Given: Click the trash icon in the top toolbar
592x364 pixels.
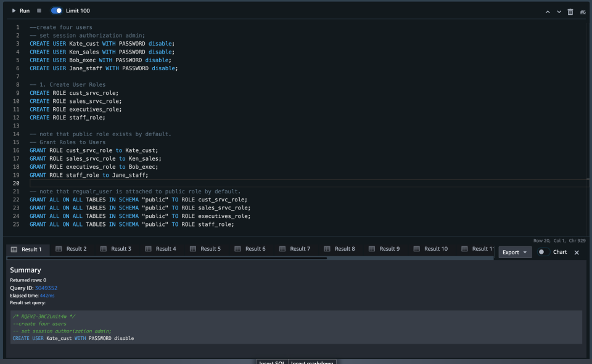Looking at the screenshot, I should pyautogui.click(x=570, y=11).
